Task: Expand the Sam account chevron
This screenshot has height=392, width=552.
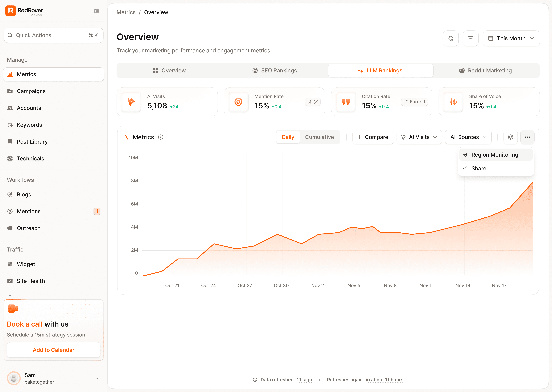Action: [x=96, y=378]
